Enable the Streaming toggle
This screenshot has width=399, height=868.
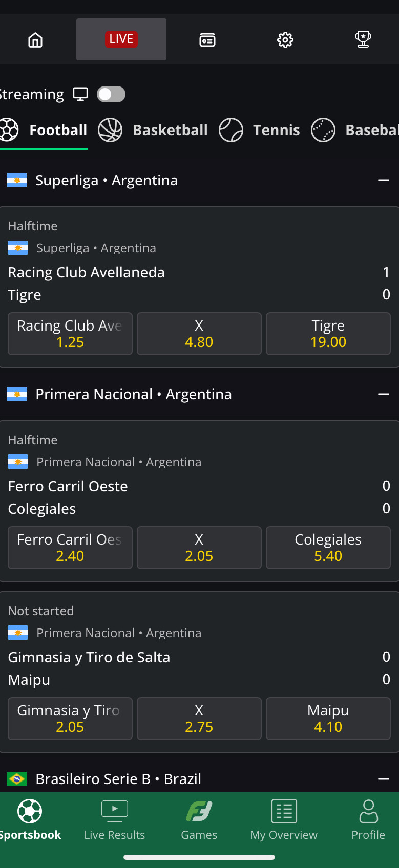111,94
